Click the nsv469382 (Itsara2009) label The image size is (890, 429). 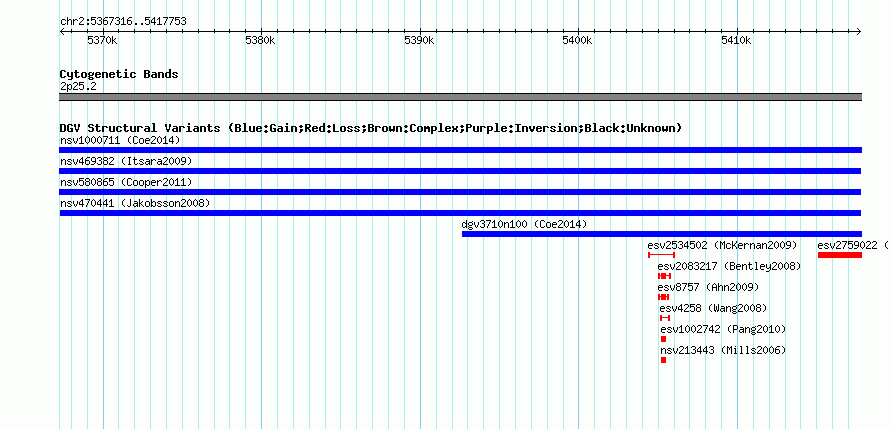[x=126, y=161]
